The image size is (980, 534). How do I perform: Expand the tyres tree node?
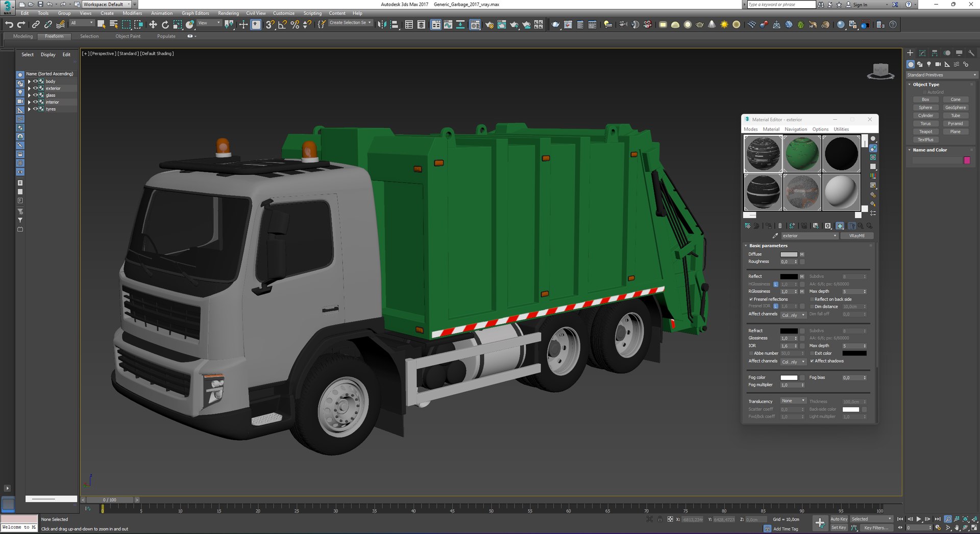tap(29, 109)
